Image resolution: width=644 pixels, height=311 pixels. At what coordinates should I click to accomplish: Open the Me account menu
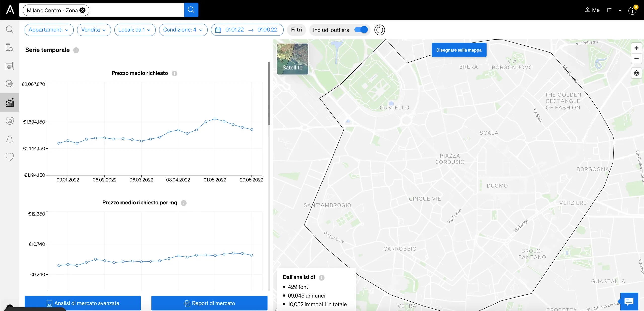coord(592,10)
